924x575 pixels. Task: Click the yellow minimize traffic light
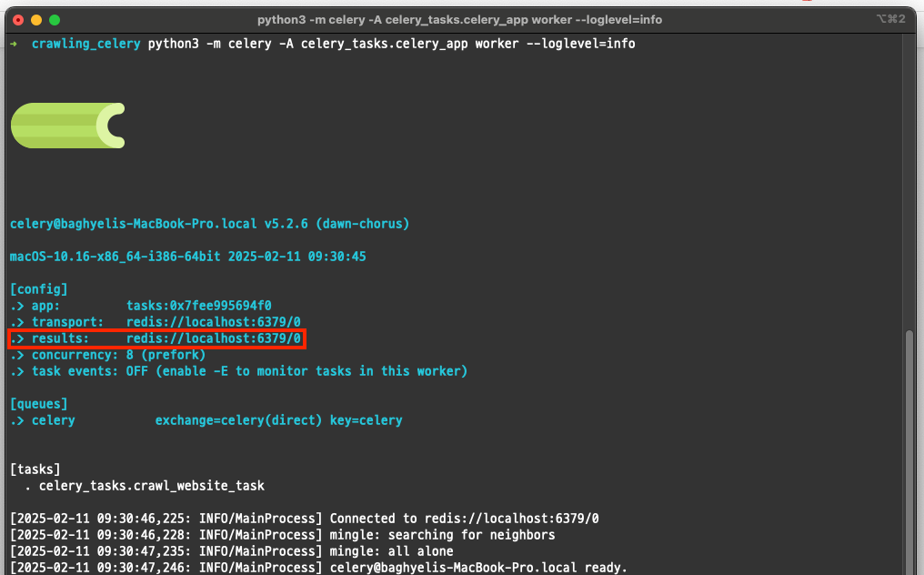click(x=35, y=18)
